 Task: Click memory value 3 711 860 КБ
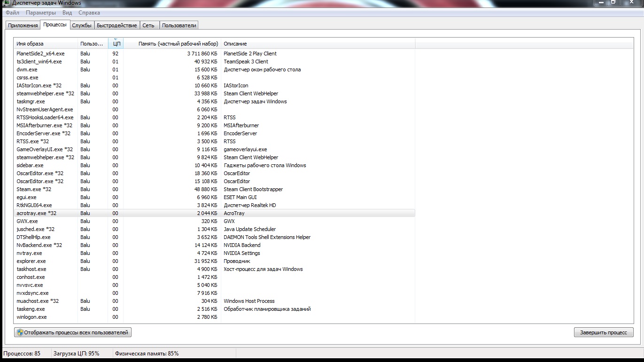pyautogui.click(x=202, y=54)
